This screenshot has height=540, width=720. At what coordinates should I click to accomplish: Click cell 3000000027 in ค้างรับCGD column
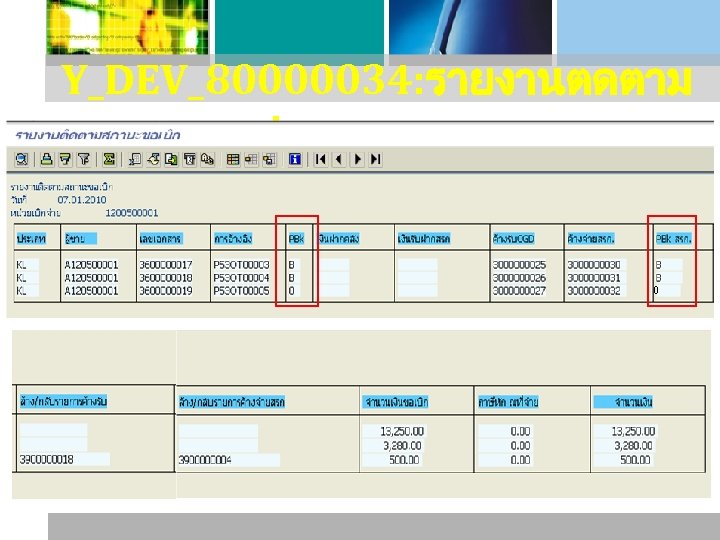519,291
